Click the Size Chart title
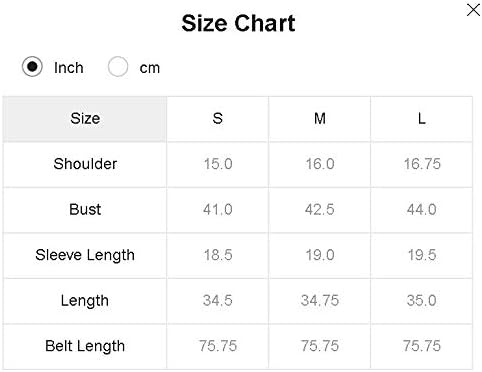 238,23
